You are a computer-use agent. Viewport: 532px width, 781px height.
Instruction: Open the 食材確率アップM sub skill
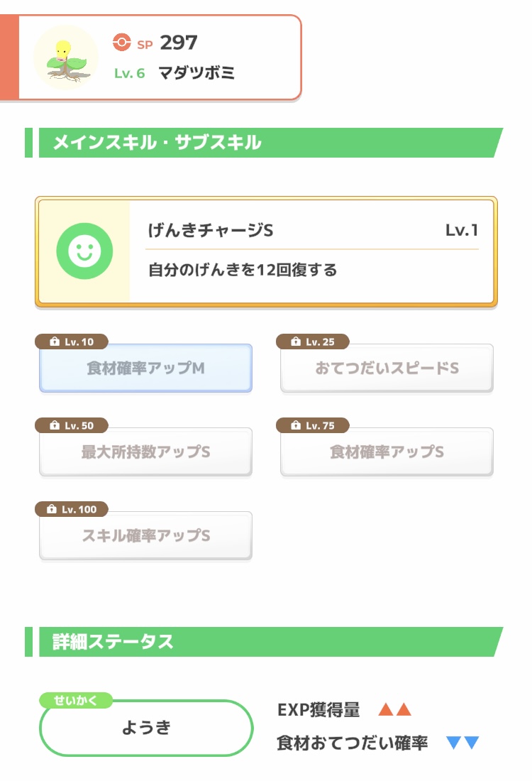146,368
